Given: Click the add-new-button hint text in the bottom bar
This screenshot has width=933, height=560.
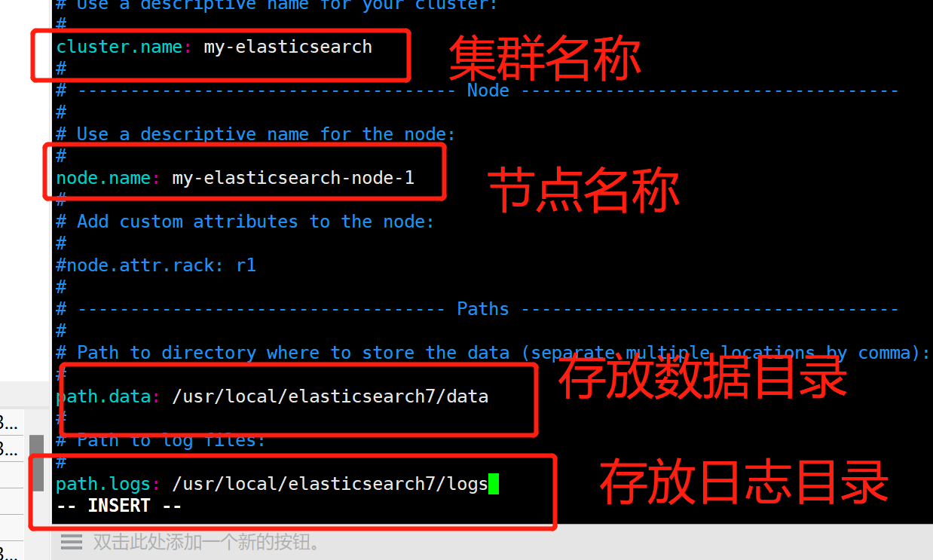Looking at the screenshot, I should tap(206, 542).
